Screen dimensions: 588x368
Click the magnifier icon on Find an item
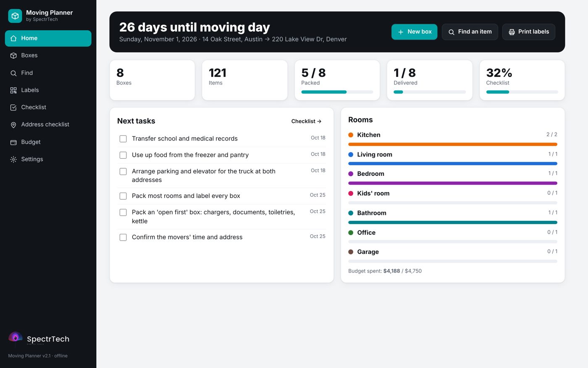[x=451, y=32]
